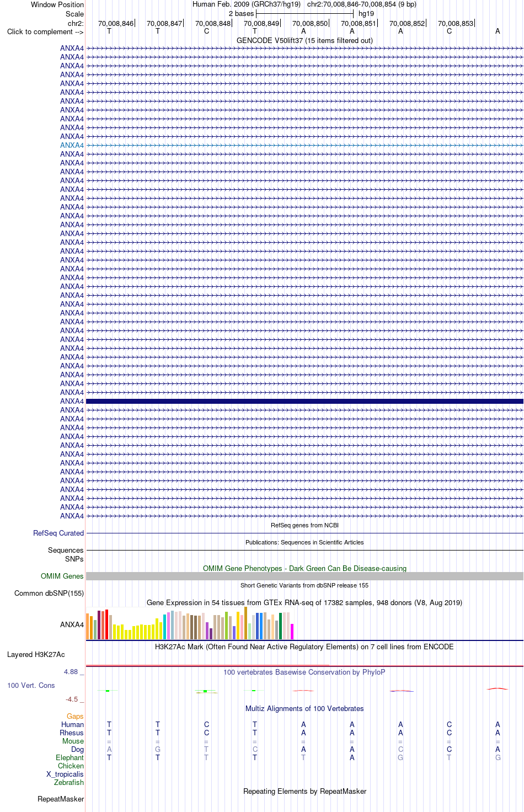Click Publications: Sequences in Scientific Articles title

(304, 542)
